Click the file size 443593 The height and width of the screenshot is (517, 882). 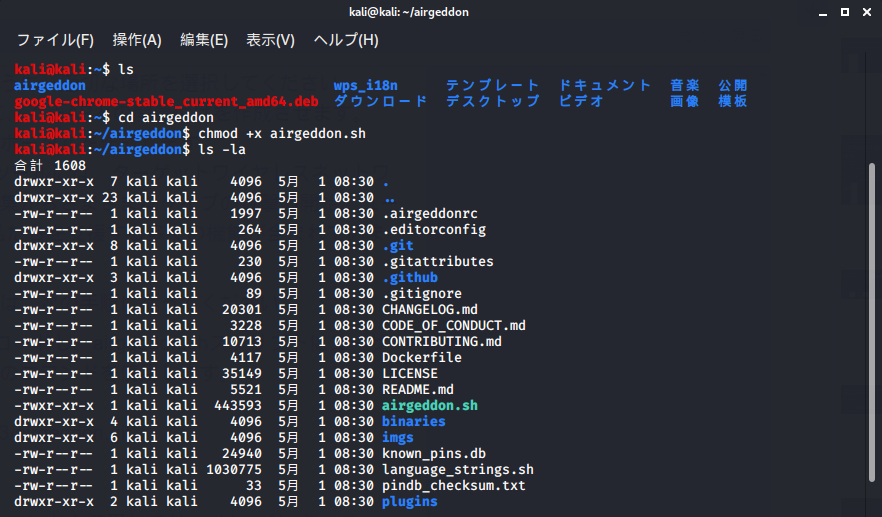coord(238,406)
